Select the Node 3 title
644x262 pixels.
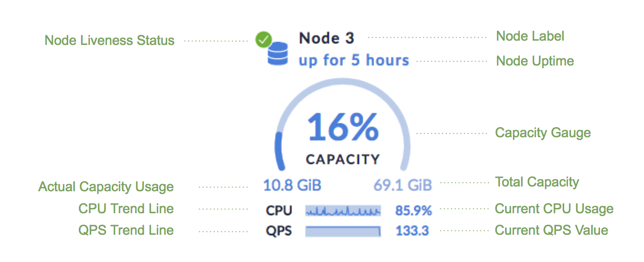(x=326, y=38)
